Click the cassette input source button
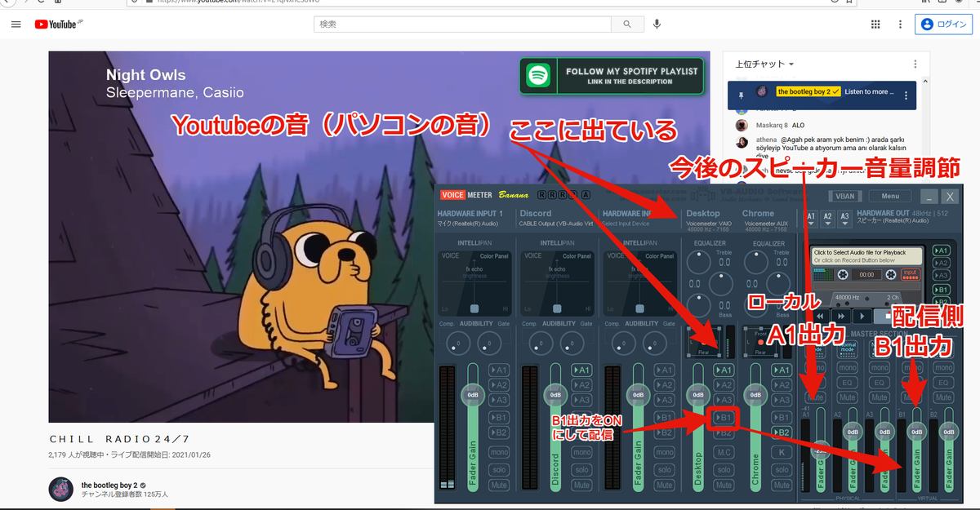The height and width of the screenshot is (510, 980). pyautogui.click(x=910, y=274)
